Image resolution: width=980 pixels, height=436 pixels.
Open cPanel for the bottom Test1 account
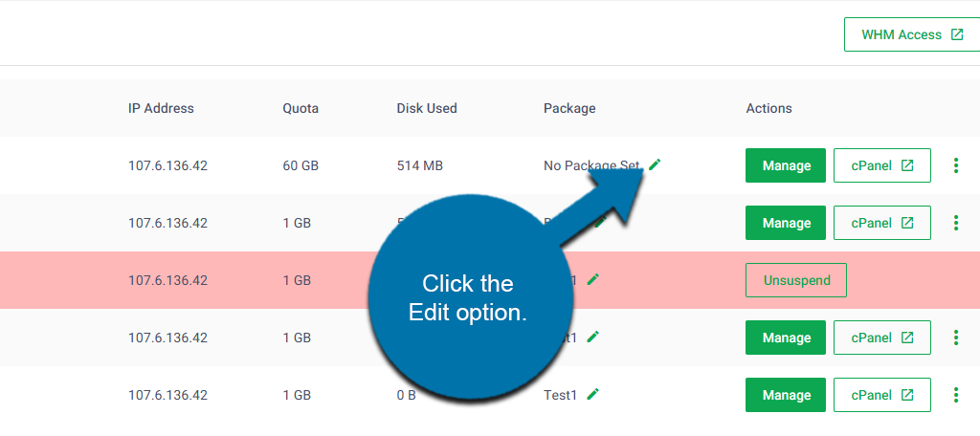881,394
